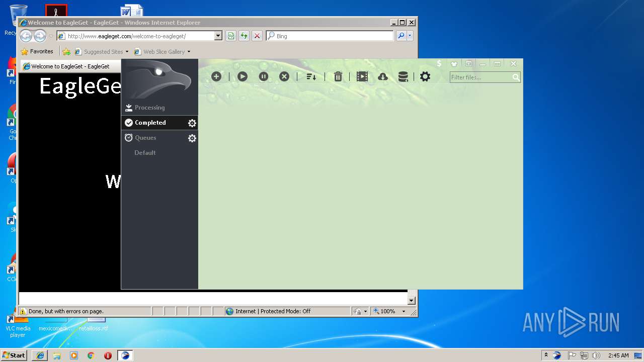The height and width of the screenshot is (362, 644).
Task: Open the media player taskbar icon
Action: 74,355
